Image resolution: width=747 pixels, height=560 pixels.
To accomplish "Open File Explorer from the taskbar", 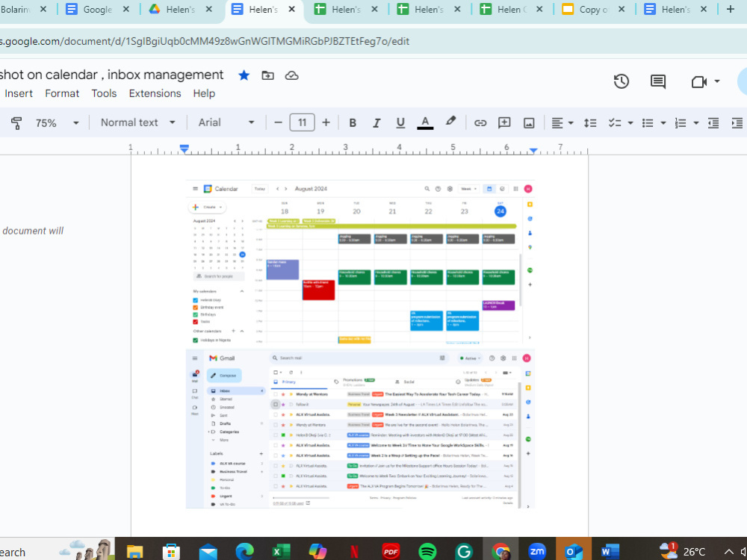I will (x=134, y=552).
